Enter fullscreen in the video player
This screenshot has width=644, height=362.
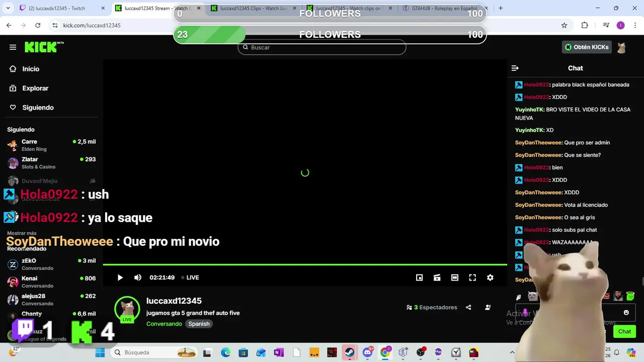(x=472, y=278)
